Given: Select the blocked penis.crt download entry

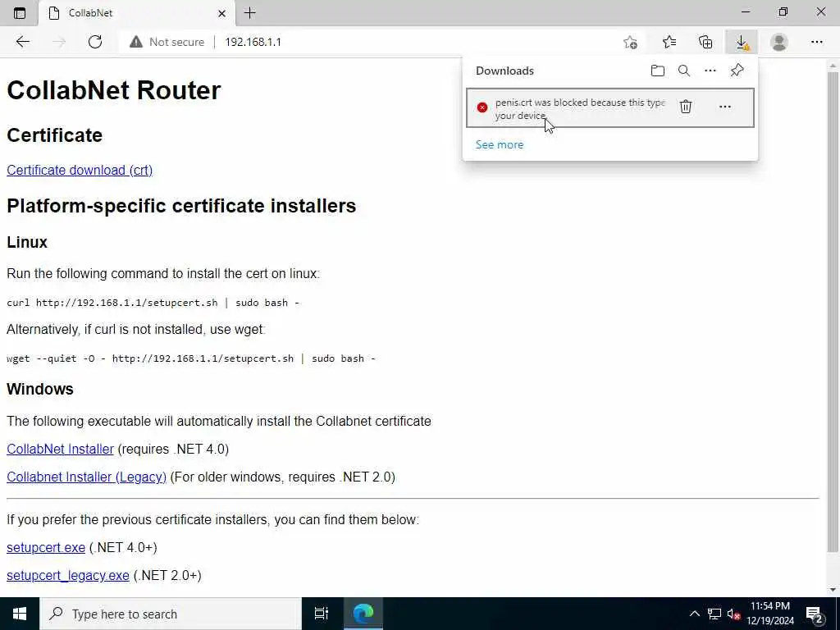Looking at the screenshot, I should click(610, 107).
